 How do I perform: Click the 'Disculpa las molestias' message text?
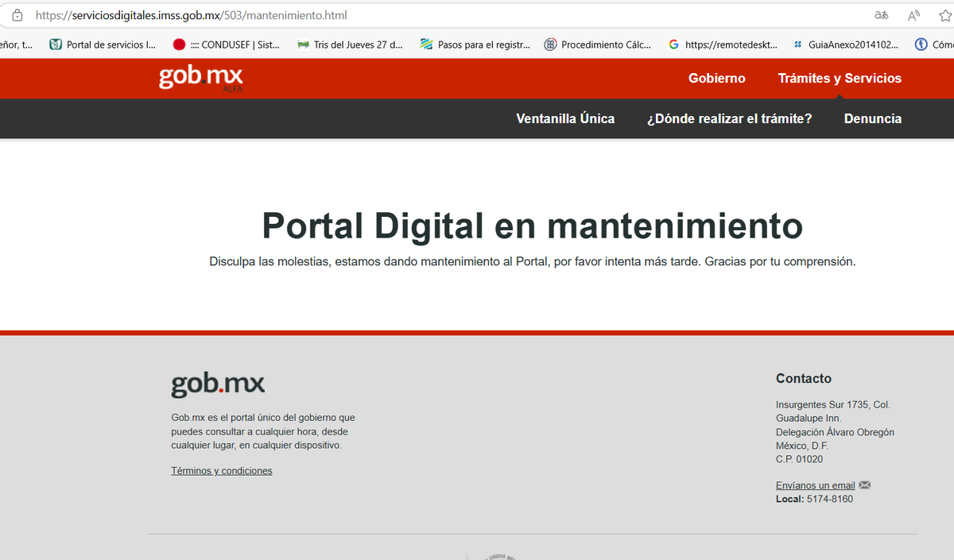pos(532,261)
